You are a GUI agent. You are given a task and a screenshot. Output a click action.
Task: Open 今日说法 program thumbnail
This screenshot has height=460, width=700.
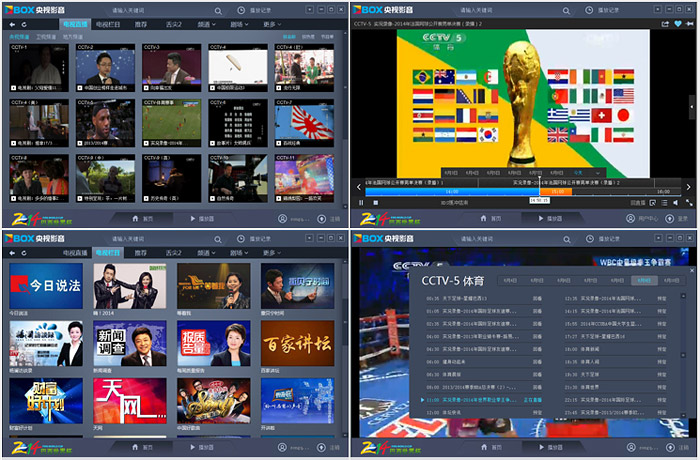[x=46, y=286]
